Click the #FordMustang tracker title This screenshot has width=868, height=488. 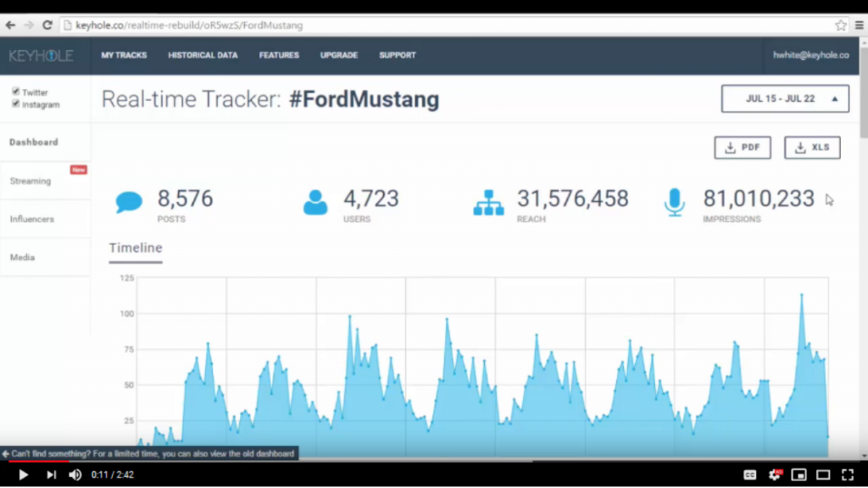click(x=364, y=100)
